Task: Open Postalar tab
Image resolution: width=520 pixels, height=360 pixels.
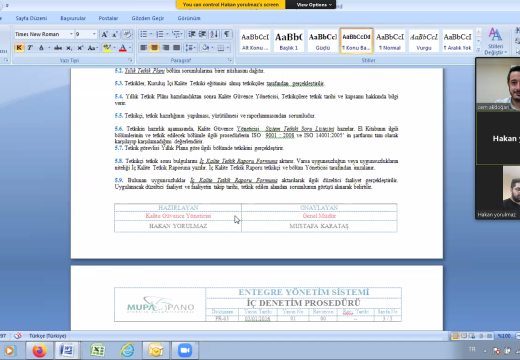Action: [x=108, y=18]
